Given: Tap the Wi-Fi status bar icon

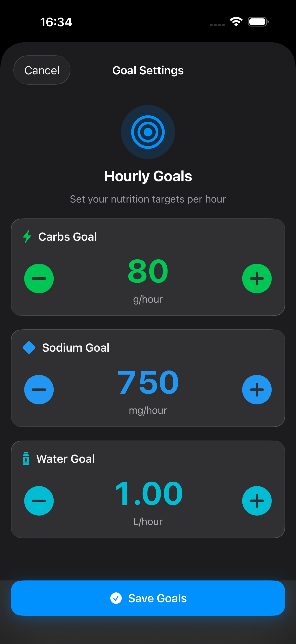Looking at the screenshot, I should 236,22.
